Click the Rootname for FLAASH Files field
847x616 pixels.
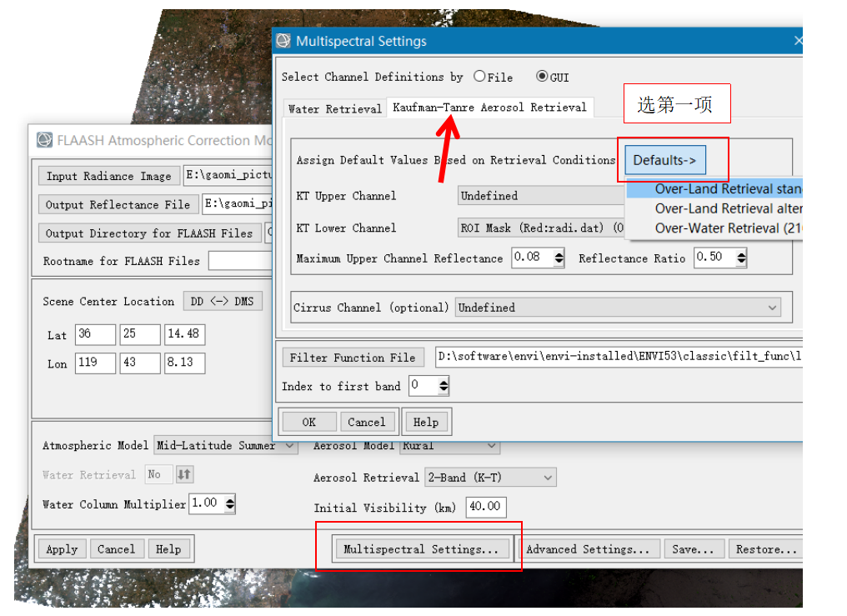(240, 261)
